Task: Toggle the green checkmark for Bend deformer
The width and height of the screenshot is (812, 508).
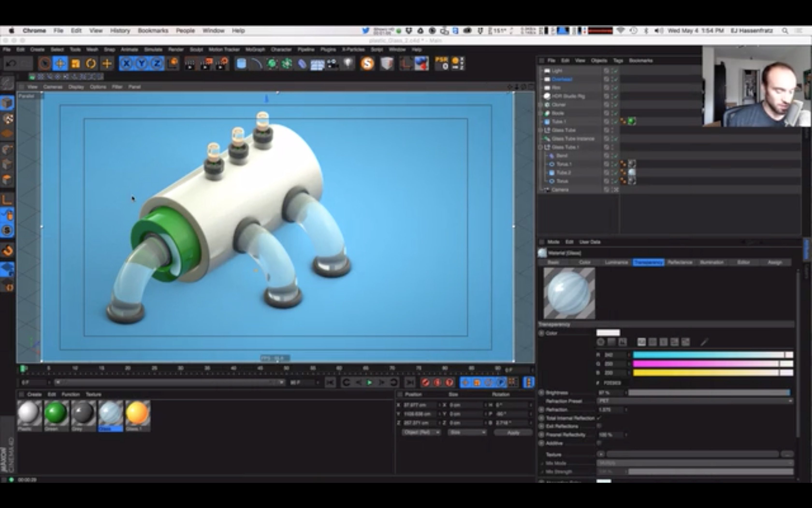Action: (x=616, y=156)
